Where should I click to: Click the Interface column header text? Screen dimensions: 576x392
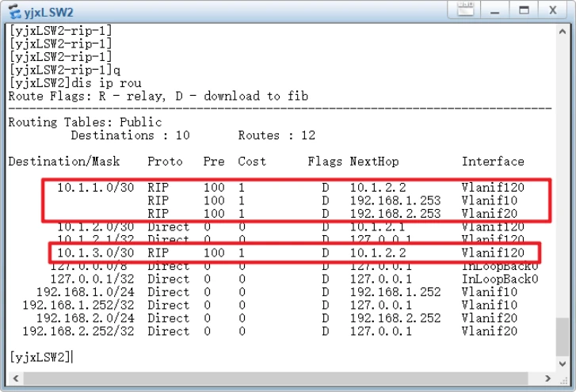pyautogui.click(x=493, y=162)
